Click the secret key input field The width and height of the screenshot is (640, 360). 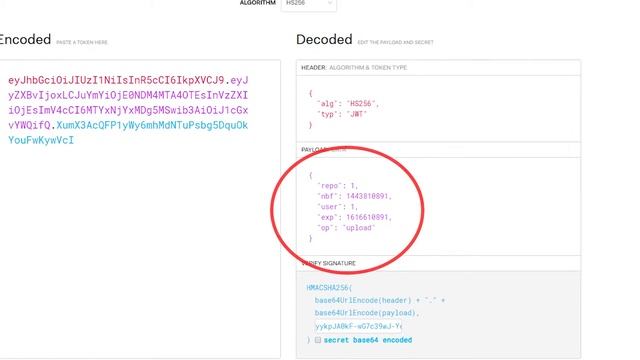click(x=358, y=326)
